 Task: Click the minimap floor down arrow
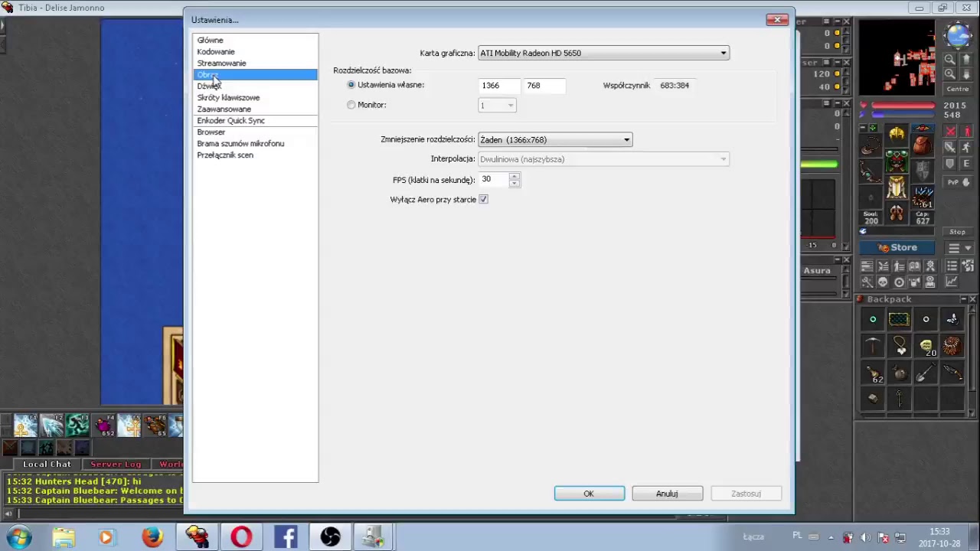[966, 74]
